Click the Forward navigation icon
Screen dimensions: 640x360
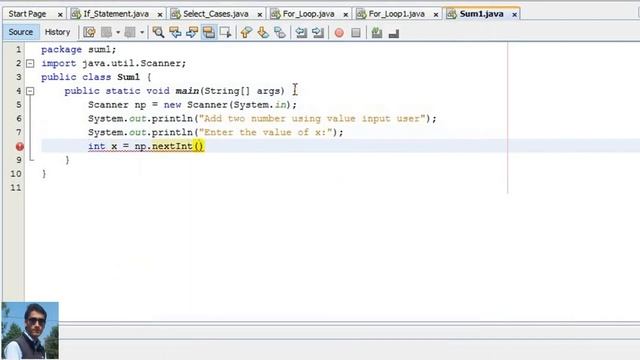click(130, 32)
